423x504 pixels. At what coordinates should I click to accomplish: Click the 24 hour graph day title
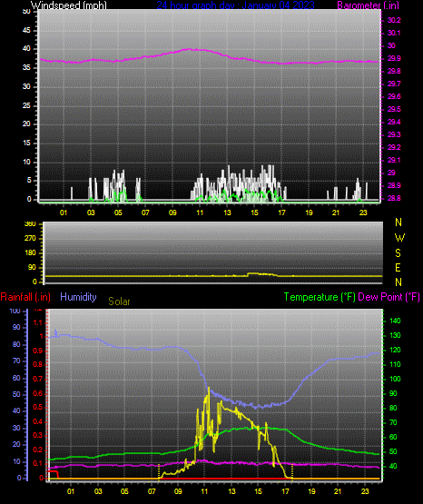click(235, 5)
